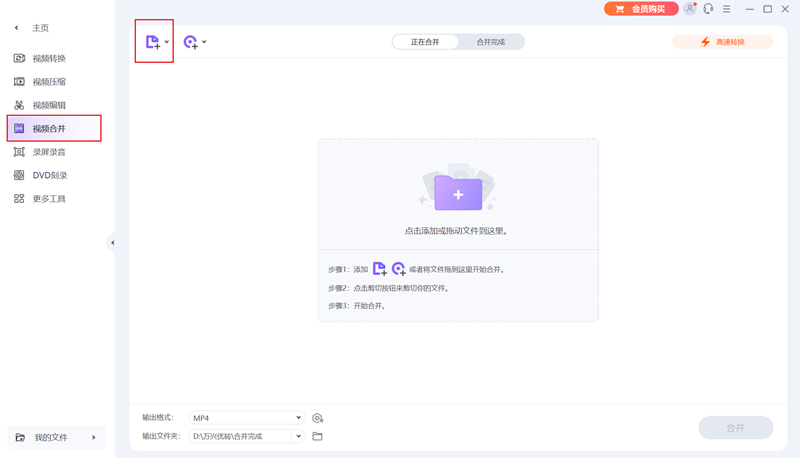Screen dimensions: 800x458
Task: Expand the output folder path dropdown arrow
Action: click(298, 436)
